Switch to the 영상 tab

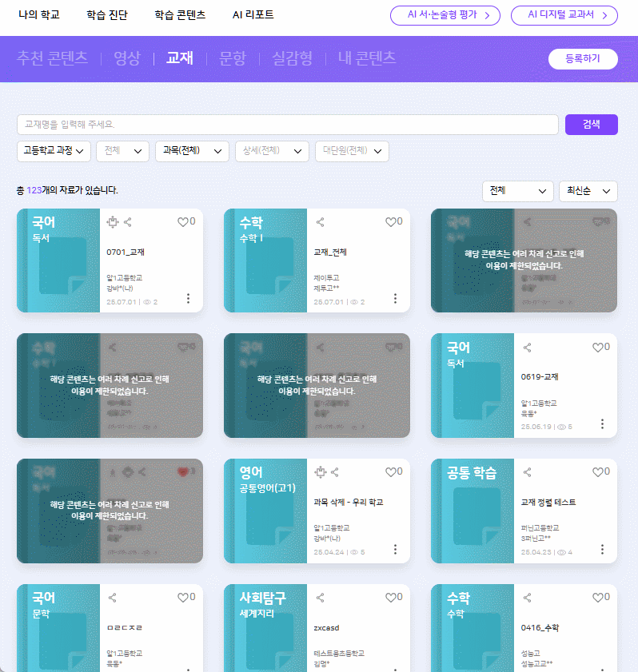(x=126, y=58)
